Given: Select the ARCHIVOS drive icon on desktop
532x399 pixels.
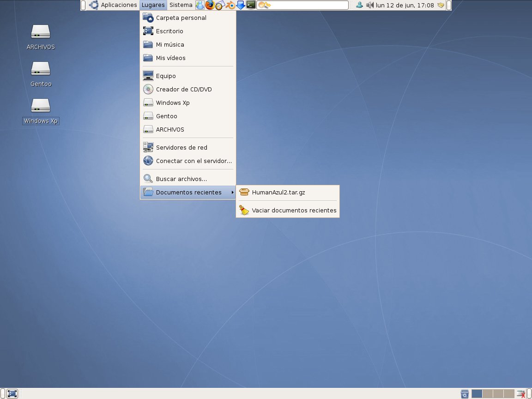Looking at the screenshot, I should [x=41, y=37].
